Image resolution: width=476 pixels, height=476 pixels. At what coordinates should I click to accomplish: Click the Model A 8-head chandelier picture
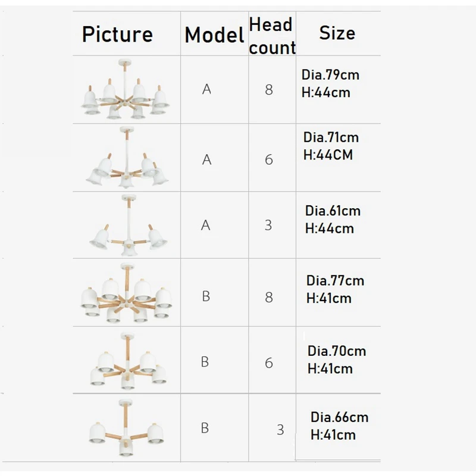(x=125, y=89)
